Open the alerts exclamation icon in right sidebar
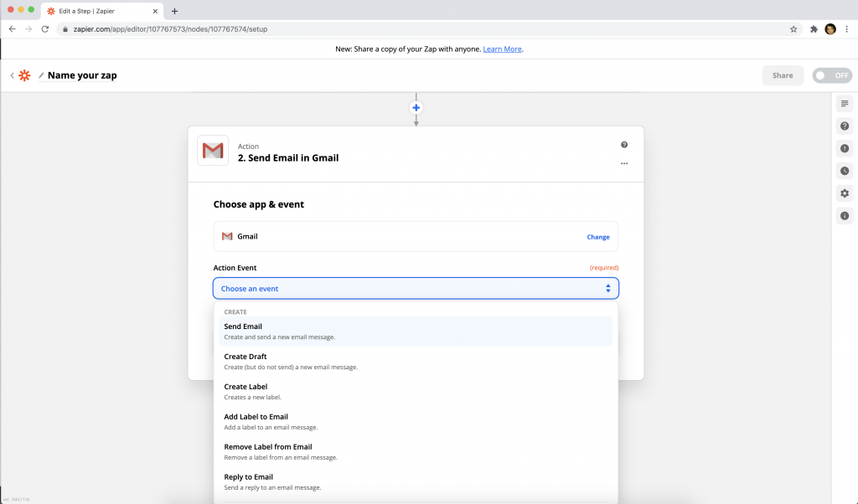The width and height of the screenshot is (858, 504). (x=845, y=149)
